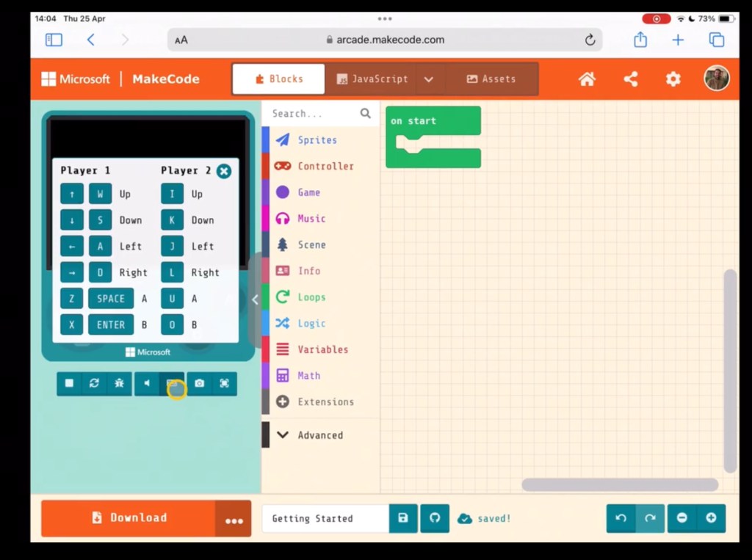
Task: Click the Share project icon
Action: pyautogui.click(x=630, y=79)
